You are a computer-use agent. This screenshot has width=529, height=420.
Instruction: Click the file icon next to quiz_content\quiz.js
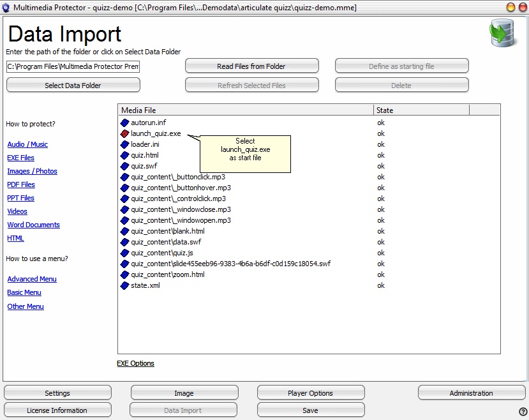click(x=125, y=253)
